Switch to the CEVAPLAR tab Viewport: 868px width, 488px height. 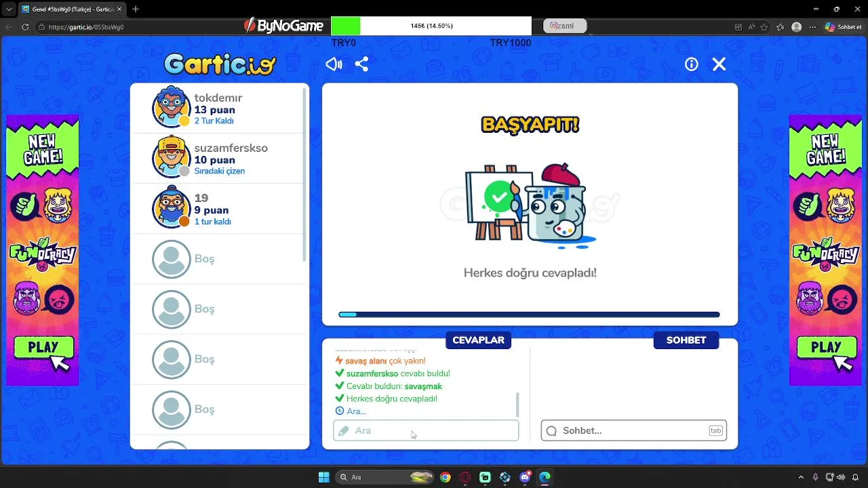point(478,340)
